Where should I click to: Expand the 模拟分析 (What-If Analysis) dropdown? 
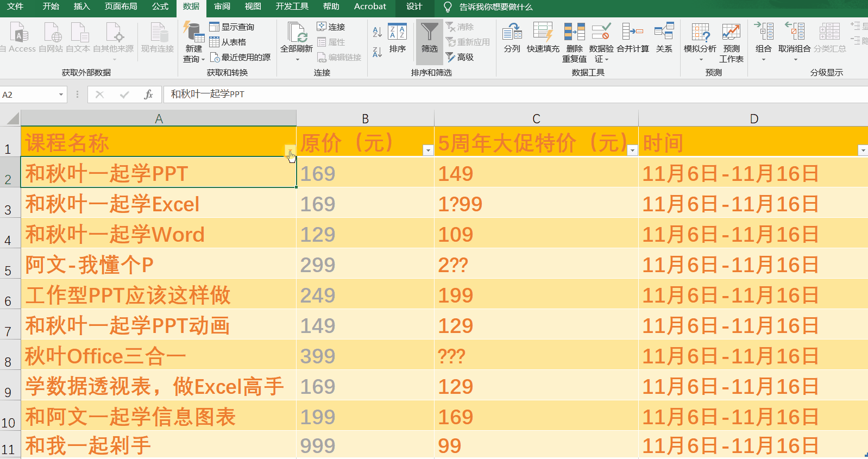[701, 59]
